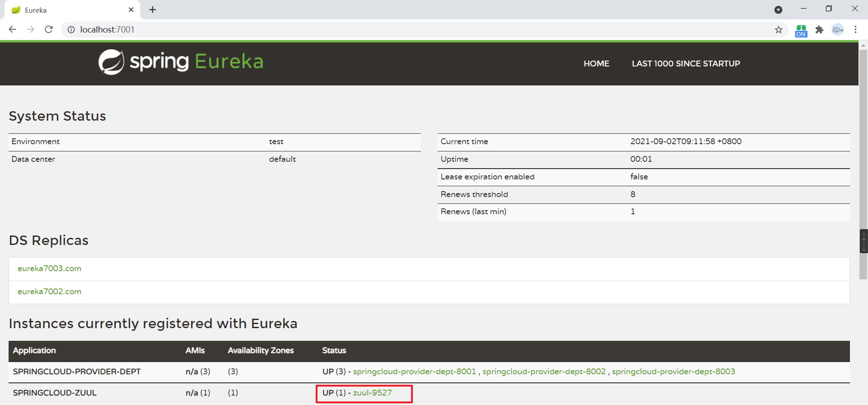Image resolution: width=868 pixels, height=405 pixels.
Task: Click the SPRINGCLOUD-ZUUL application name
Action: pos(55,393)
